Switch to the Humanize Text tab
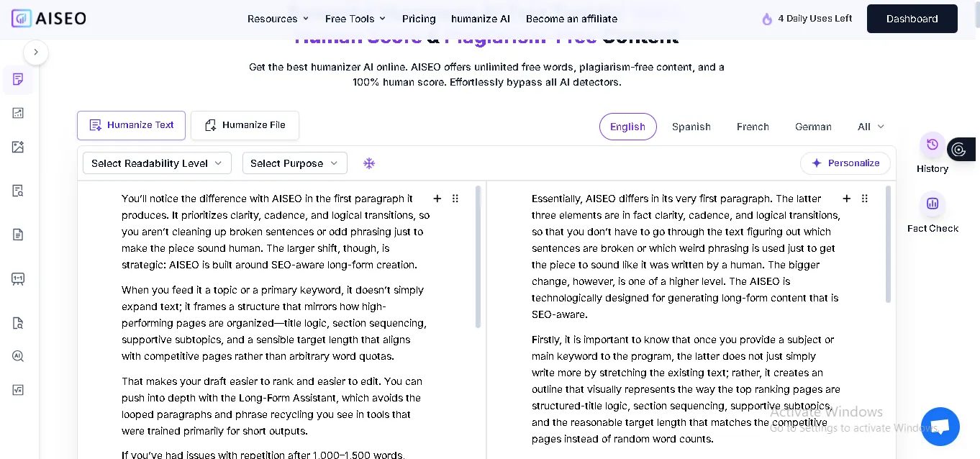This screenshot has height=459, width=980. (x=131, y=125)
